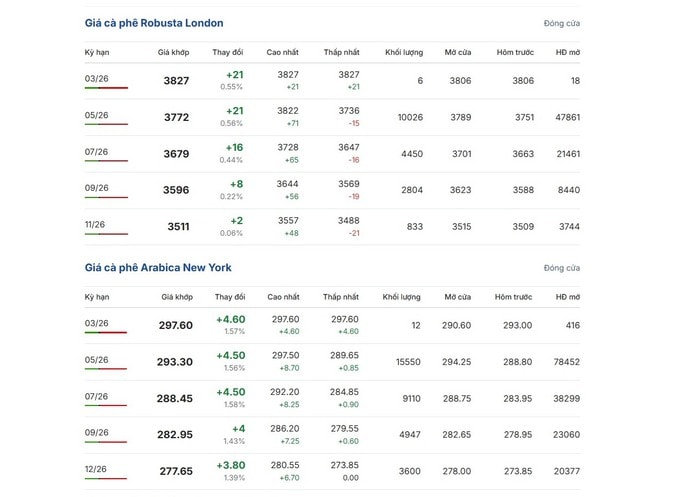
Task: Click Khối lượng header in Robusta table
Action: coord(404,51)
